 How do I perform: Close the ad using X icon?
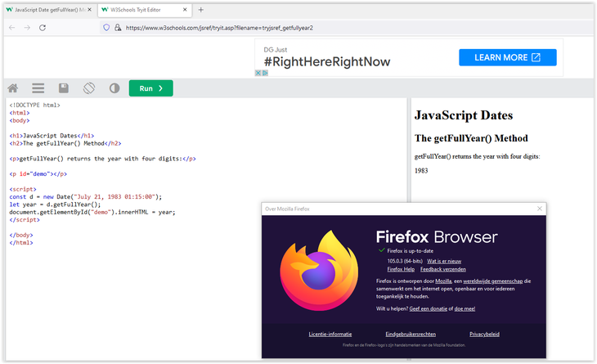pos(258,73)
